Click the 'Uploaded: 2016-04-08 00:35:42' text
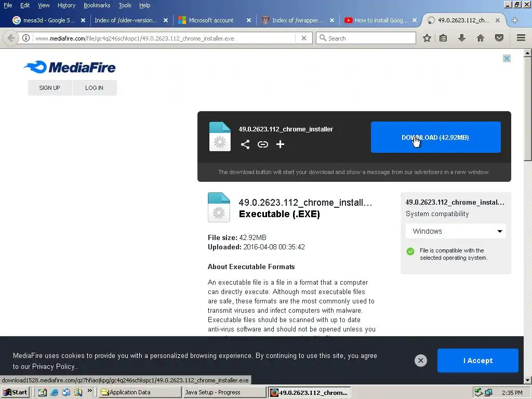Image resolution: width=532 pixels, height=399 pixels. pyautogui.click(x=256, y=247)
